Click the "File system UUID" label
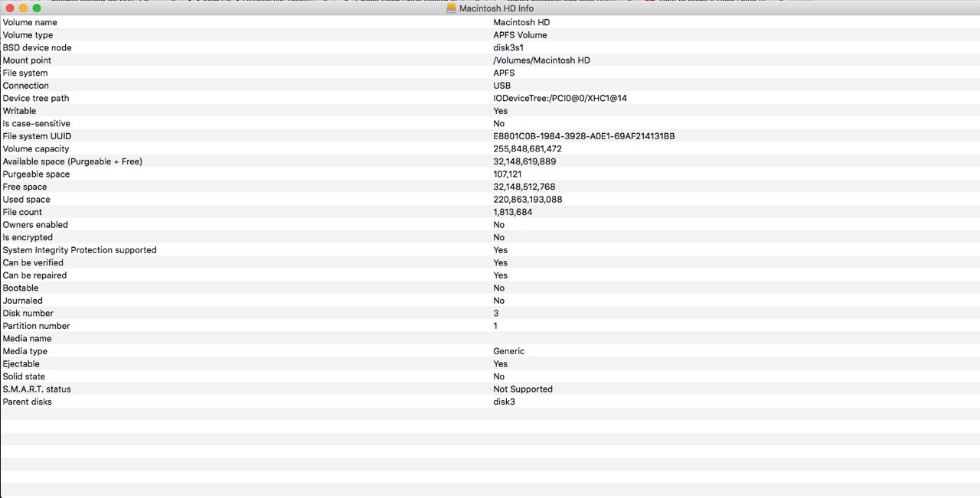Viewport: 980px width, 498px height. (x=37, y=136)
